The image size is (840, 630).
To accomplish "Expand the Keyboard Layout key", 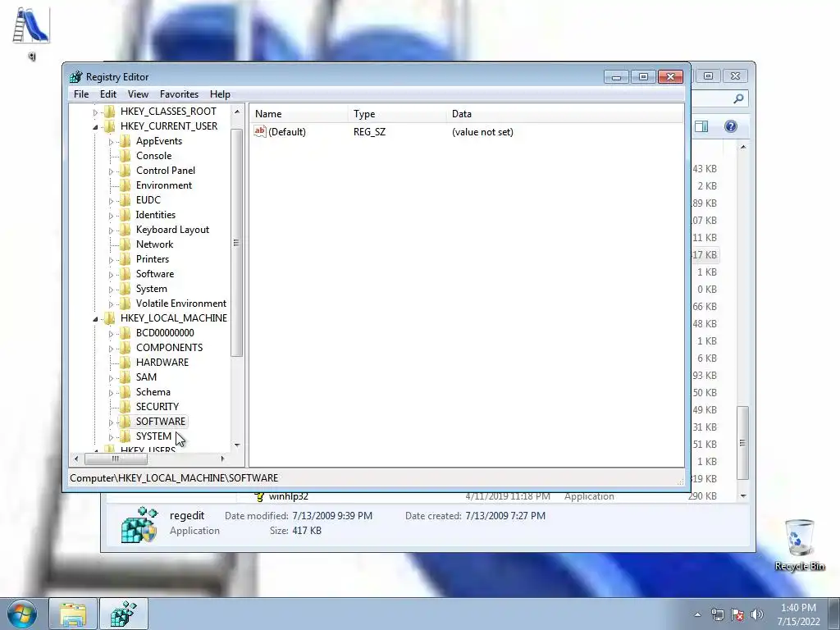I will click(111, 231).
